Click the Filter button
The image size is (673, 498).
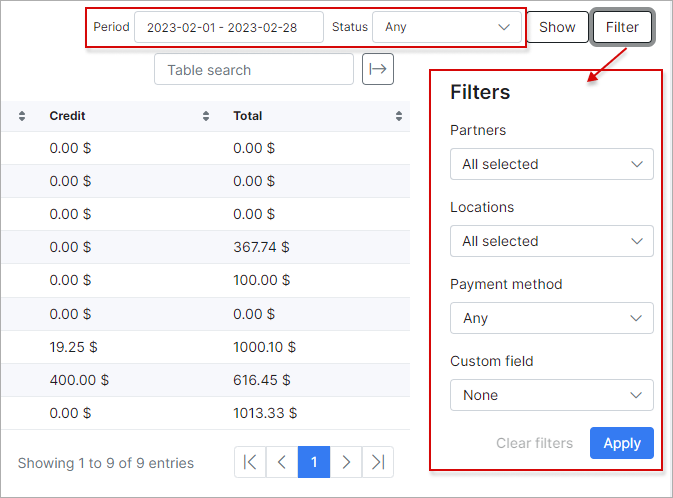point(622,27)
